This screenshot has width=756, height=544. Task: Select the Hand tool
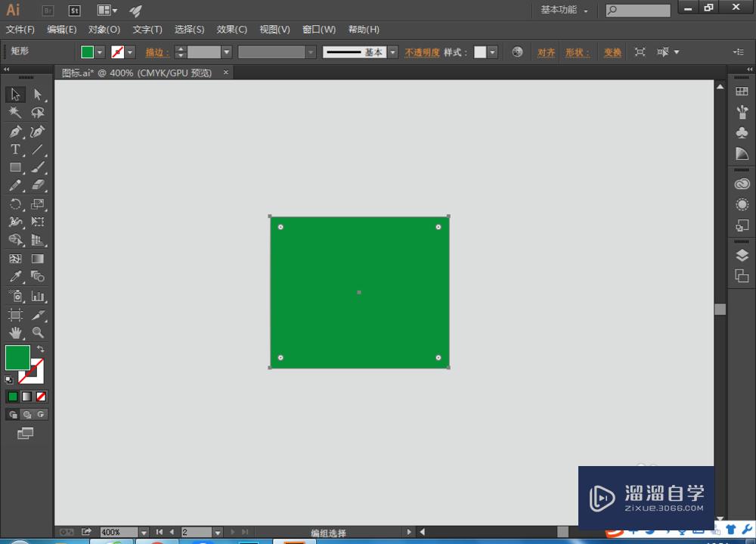(x=15, y=332)
